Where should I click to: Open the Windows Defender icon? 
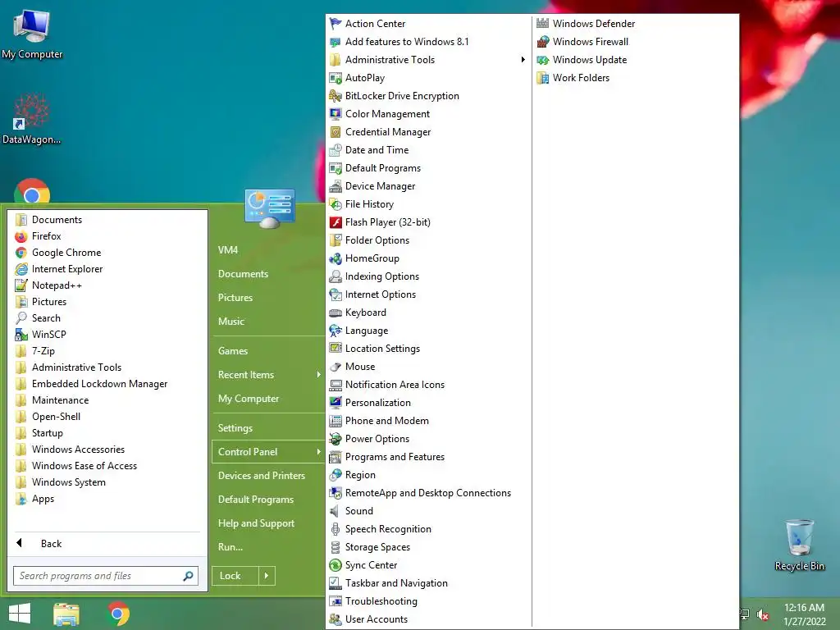543,24
